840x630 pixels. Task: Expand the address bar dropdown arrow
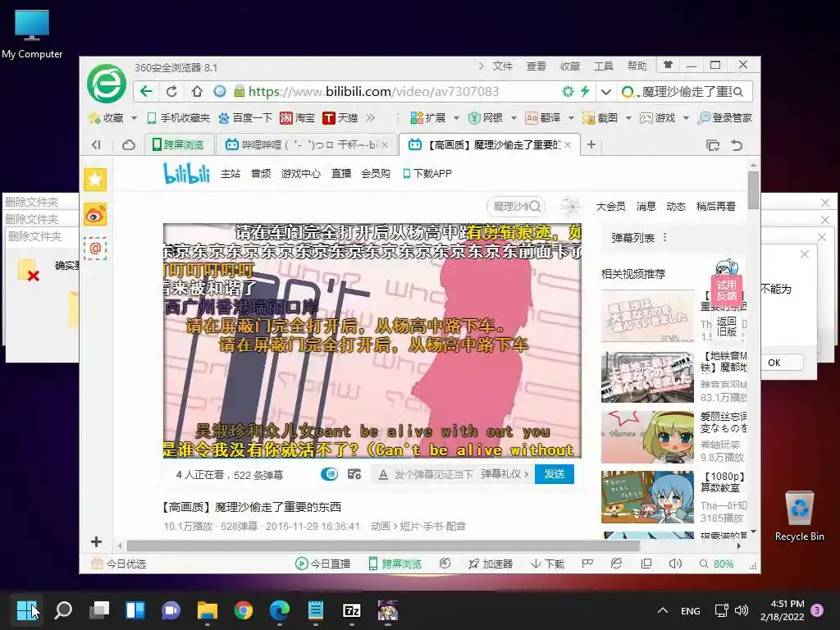point(606,92)
